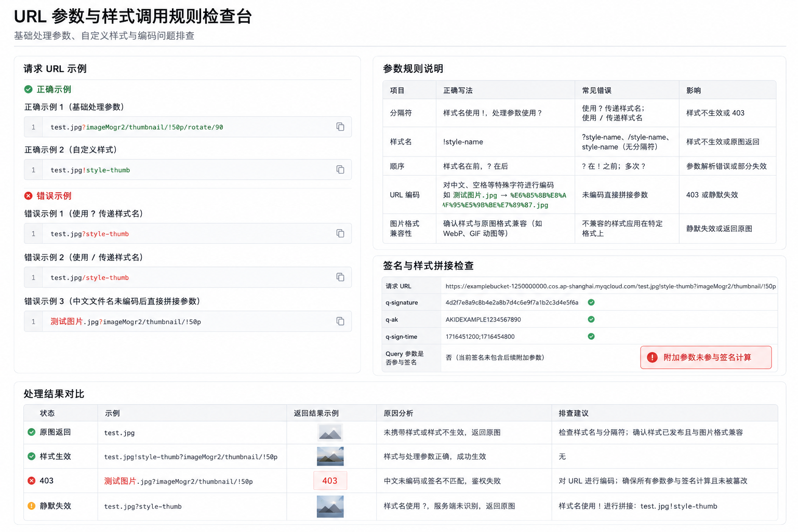The height and width of the screenshot is (532, 798).
Task: Open the mountain thumbnail in 样式生效 row
Action: (330, 457)
